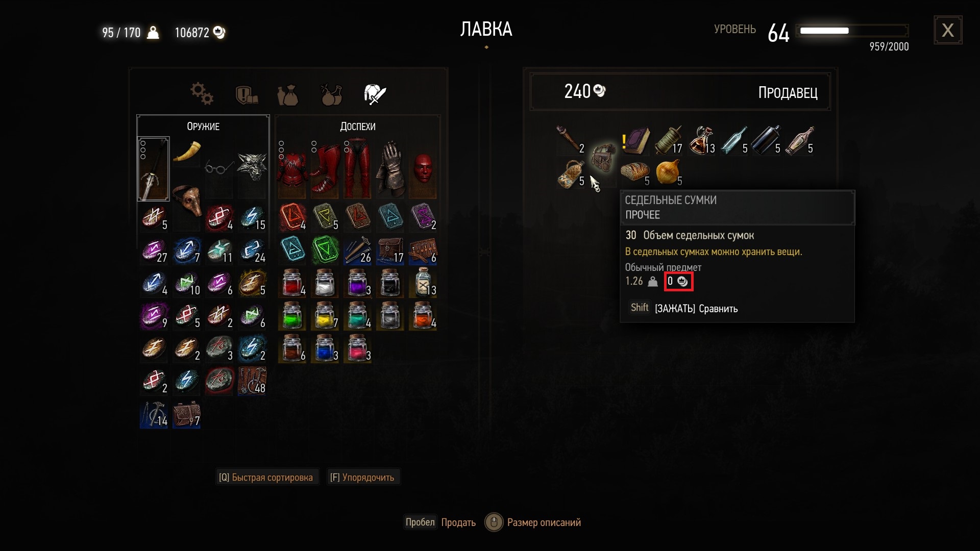Select the crafting gears inventory tab
This screenshot has width=980, height=551.
202,94
